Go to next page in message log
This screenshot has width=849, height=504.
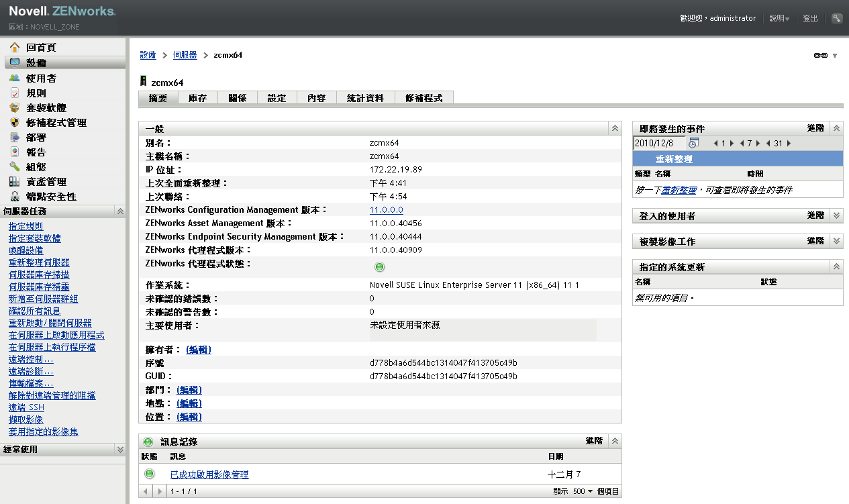click(159, 491)
